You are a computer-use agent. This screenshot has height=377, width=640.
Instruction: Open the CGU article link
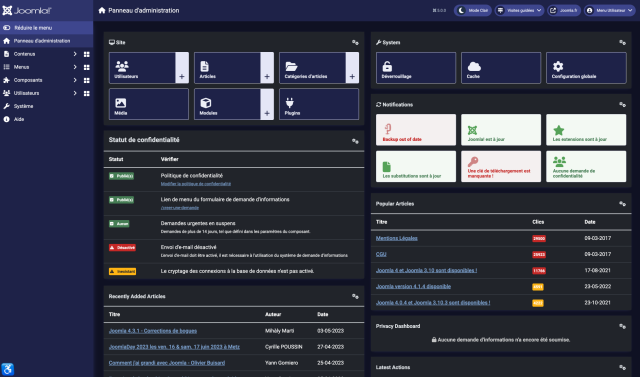[381, 254]
